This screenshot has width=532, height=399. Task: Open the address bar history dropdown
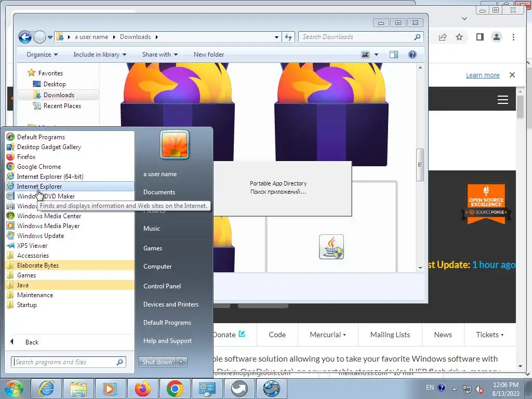pyautogui.click(x=276, y=37)
